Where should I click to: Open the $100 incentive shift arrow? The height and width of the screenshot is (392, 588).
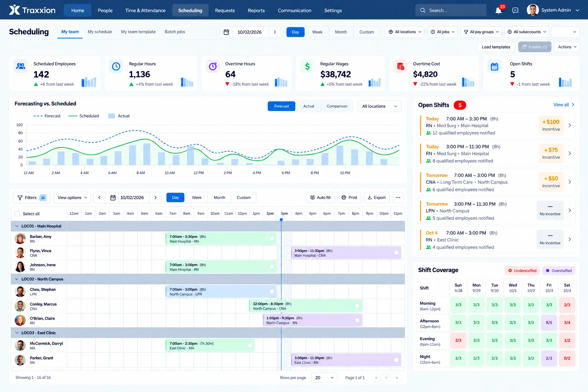click(x=570, y=126)
